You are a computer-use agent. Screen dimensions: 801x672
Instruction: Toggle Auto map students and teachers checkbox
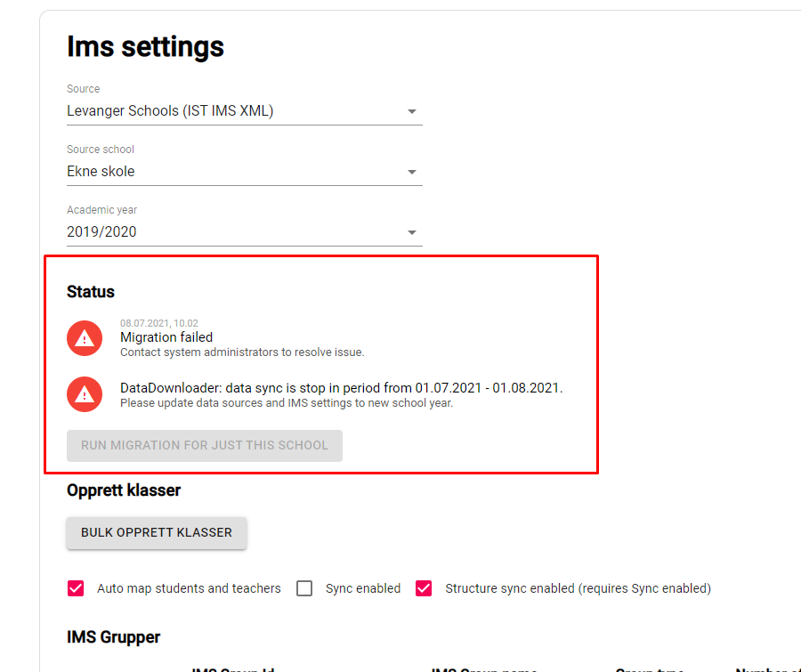tap(76, 588)
